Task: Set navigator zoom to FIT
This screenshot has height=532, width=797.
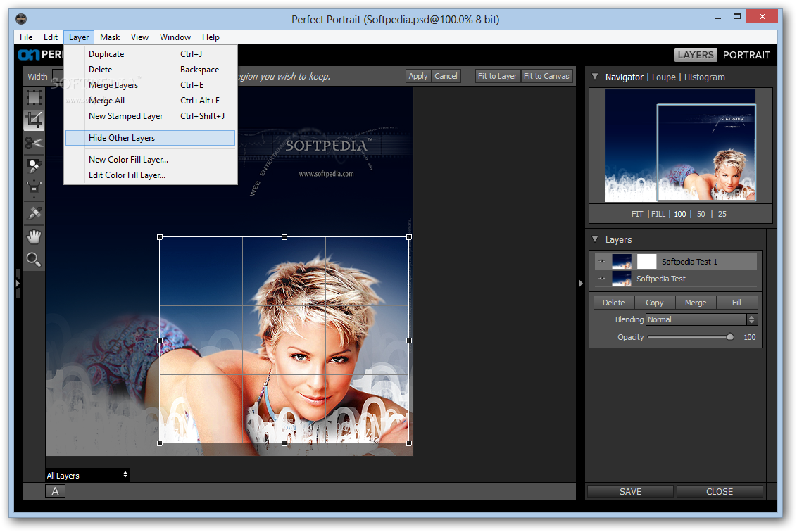Action: 637,214
